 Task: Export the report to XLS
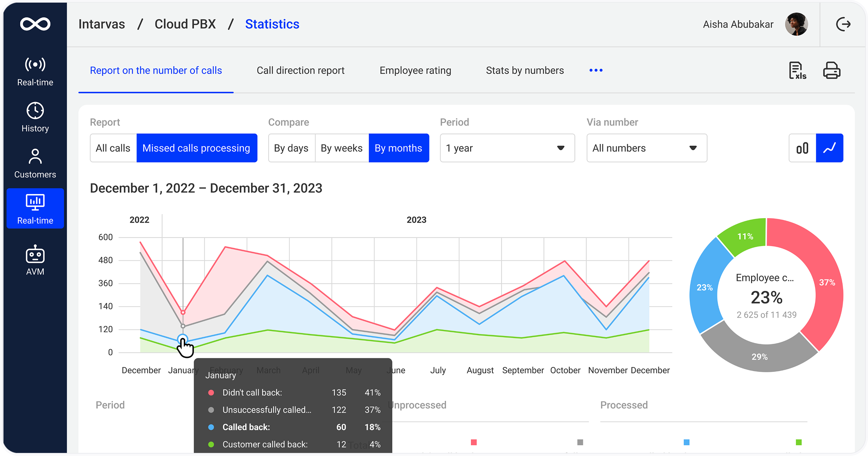tap(797, 70)
